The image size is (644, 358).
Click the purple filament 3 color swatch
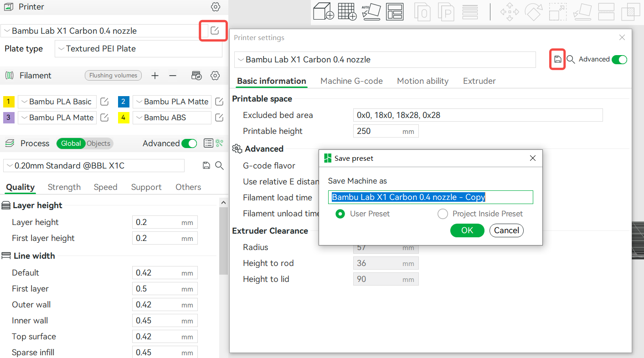[x=9, y=118]
